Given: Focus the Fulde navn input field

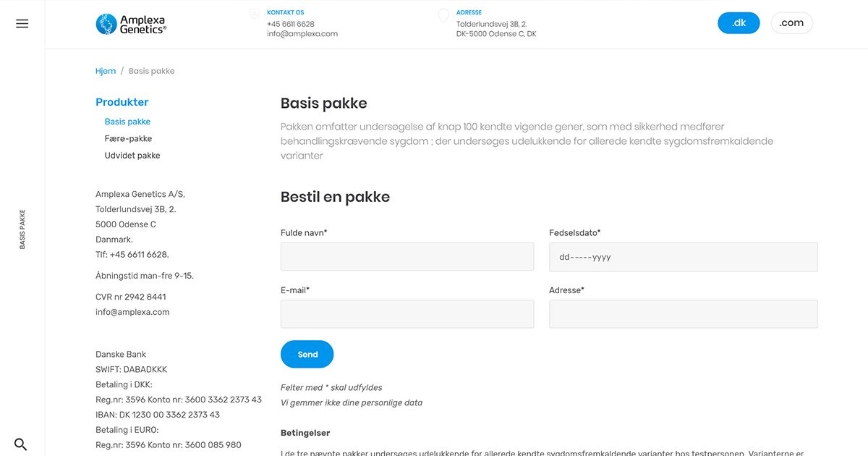Looking at the screenshot, I should click(x=407, y=257).
